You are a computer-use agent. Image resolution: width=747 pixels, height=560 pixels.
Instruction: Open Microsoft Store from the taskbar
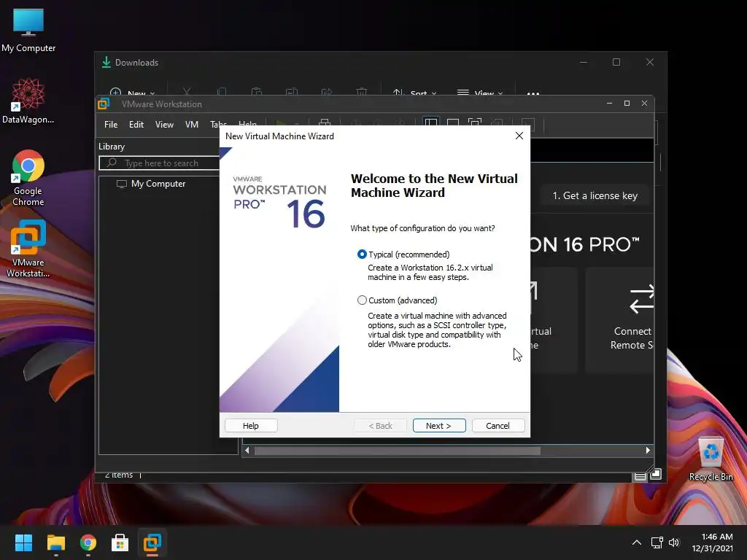point(120,542)
